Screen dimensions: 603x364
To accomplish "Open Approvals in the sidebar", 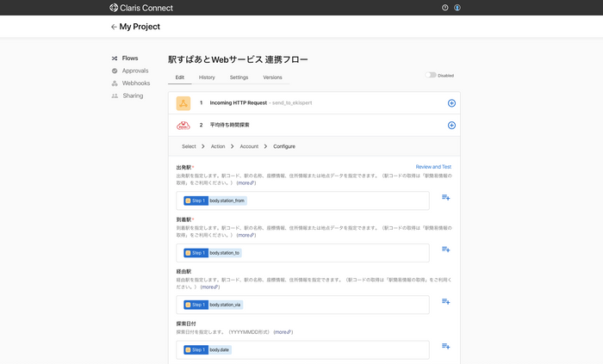I will [135, 71].
